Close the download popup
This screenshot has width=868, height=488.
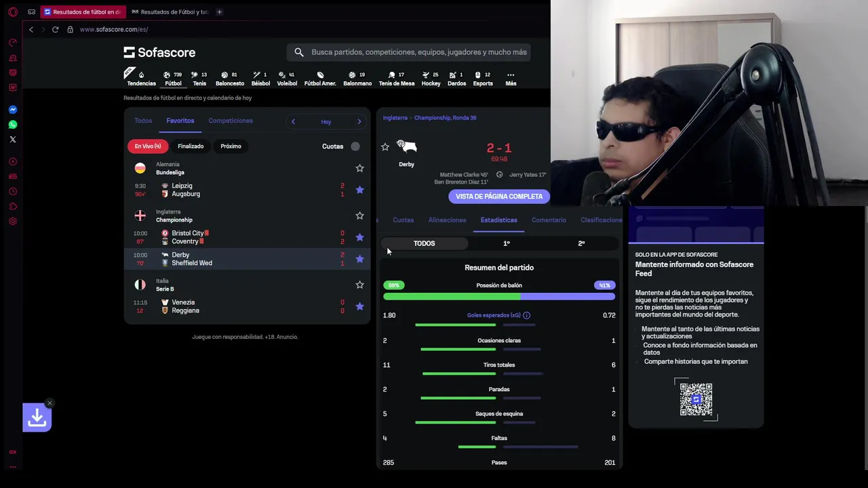point(50,403)
